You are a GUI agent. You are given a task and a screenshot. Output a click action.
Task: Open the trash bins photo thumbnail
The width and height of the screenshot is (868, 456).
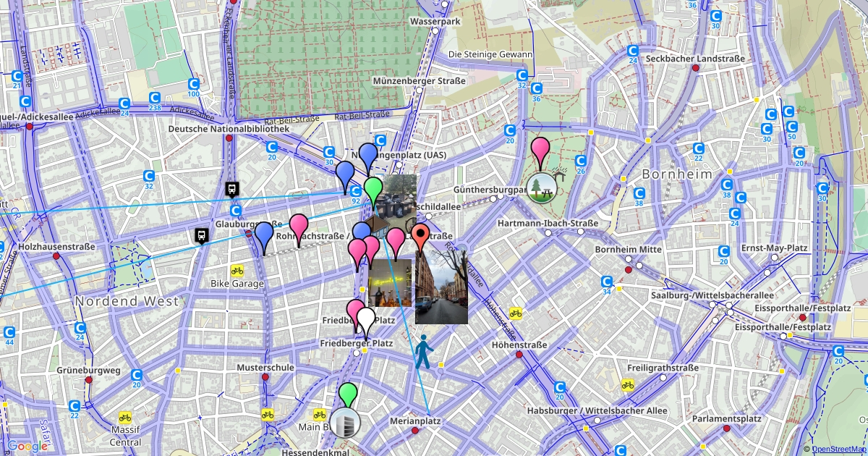point(396,197)
